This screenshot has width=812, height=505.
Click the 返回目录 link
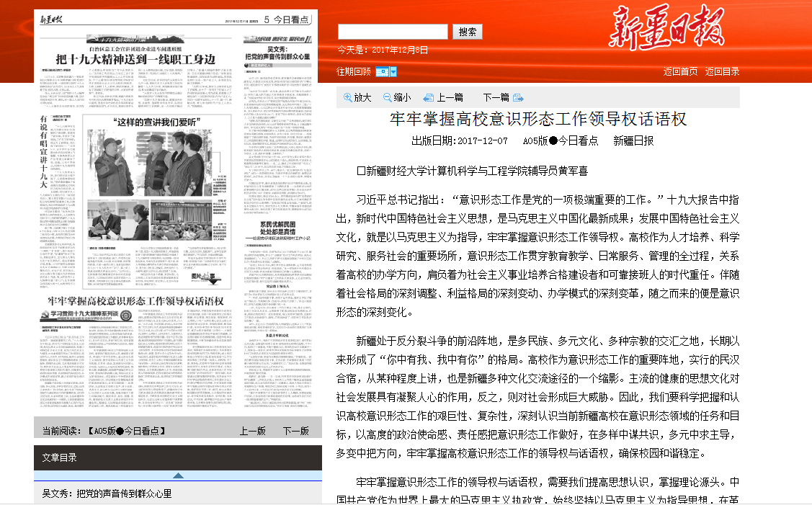pyautogui.click(x=722, y=71)
